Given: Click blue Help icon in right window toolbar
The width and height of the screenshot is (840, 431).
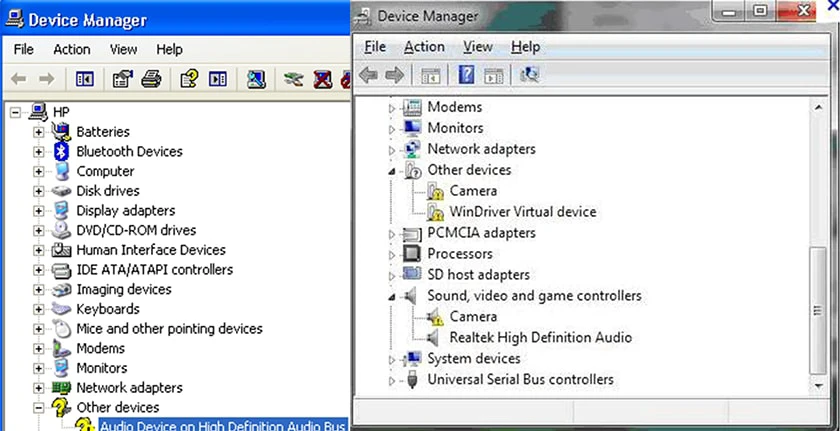Looking at the screenshot, I should pos(466,75).
